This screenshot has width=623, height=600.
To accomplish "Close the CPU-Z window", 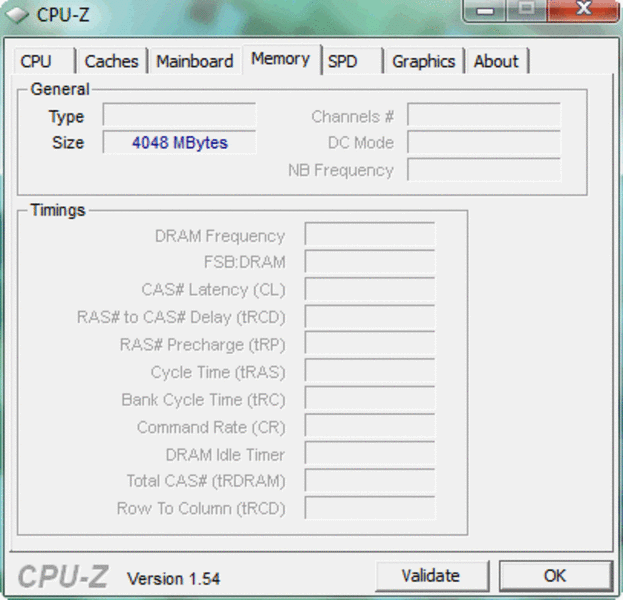I will point(585,10).
